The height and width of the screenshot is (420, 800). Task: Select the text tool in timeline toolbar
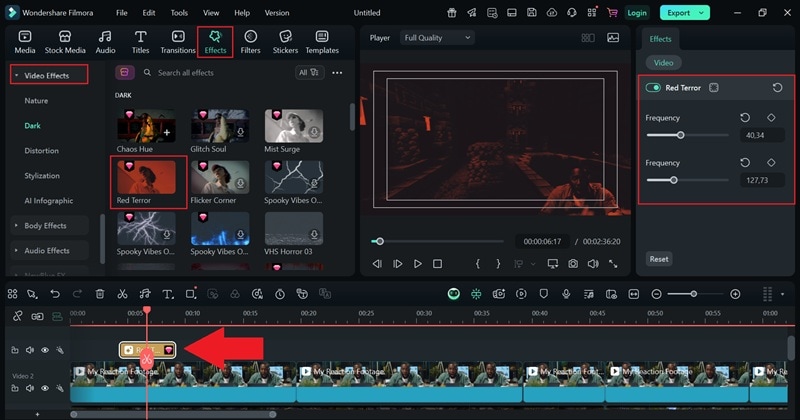tap(167, 294)
